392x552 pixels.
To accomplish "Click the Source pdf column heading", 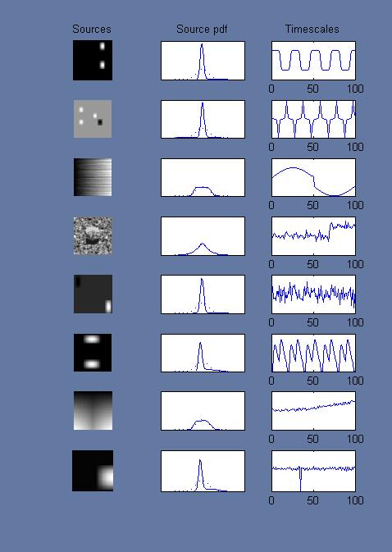I will [x=202, y=29].
